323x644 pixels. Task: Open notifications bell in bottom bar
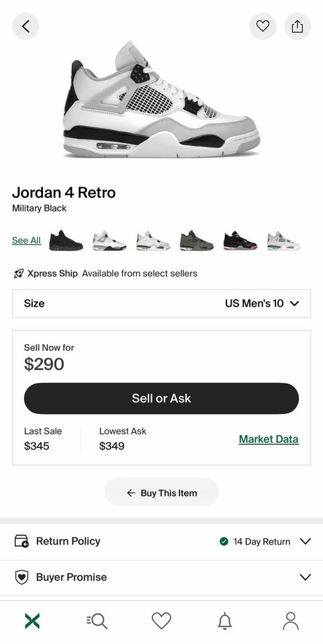(225, 621)
